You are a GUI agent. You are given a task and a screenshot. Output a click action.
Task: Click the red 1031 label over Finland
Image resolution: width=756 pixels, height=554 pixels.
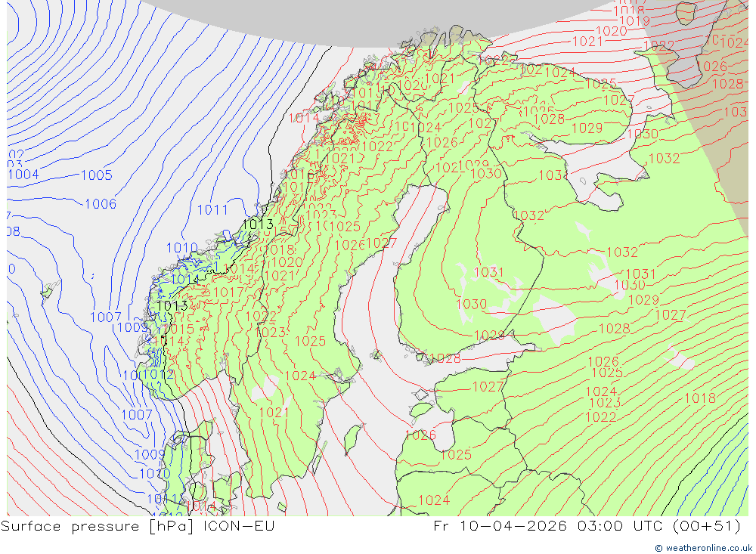[488, 272]
